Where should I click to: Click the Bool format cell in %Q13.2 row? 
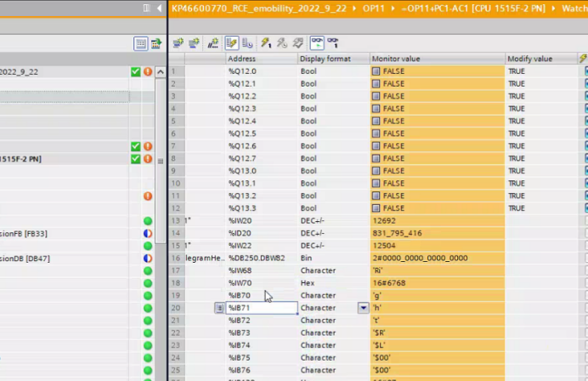333,196
